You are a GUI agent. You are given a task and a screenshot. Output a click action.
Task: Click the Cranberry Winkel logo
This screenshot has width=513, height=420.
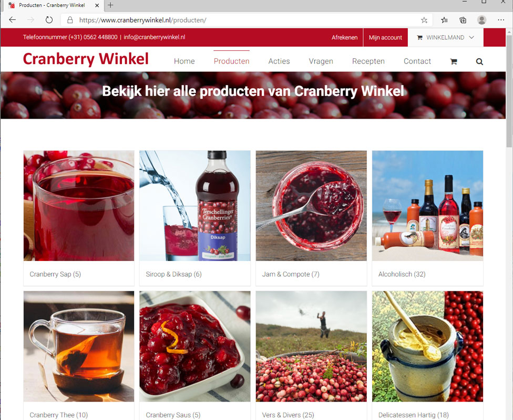(x=86, y=59)
